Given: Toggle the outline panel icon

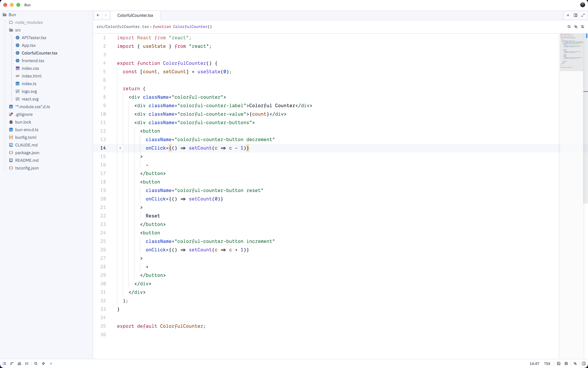Looking at the screenshot, I should coord(27,363).
